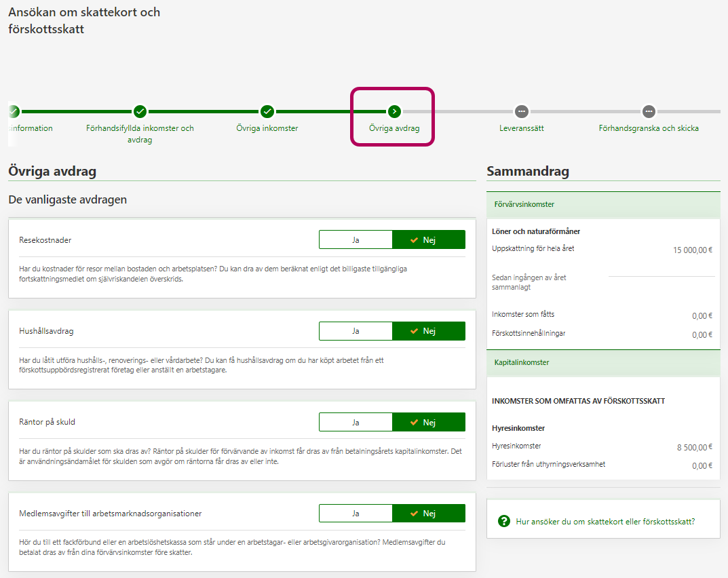This screenshot has height=578, width=728.
Task: Set Räntor på skuld to Nej
Action: 429,422
